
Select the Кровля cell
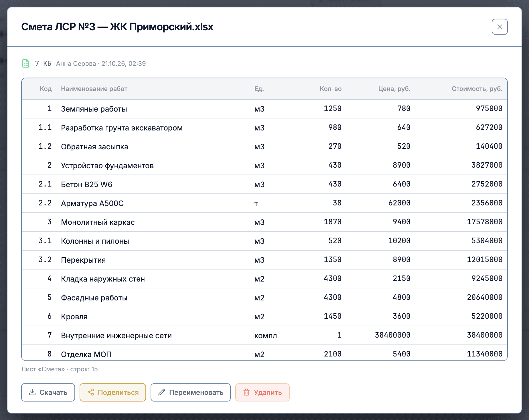74,317
